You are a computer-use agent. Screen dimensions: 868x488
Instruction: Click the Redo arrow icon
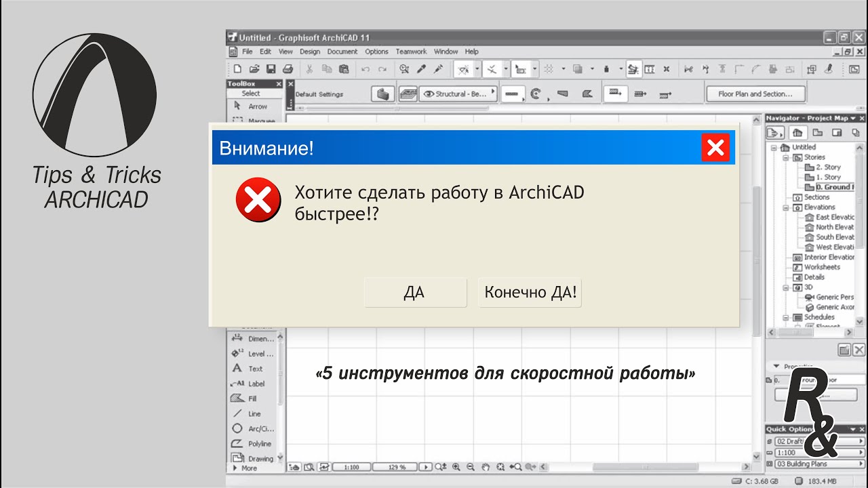pos(382,69)
